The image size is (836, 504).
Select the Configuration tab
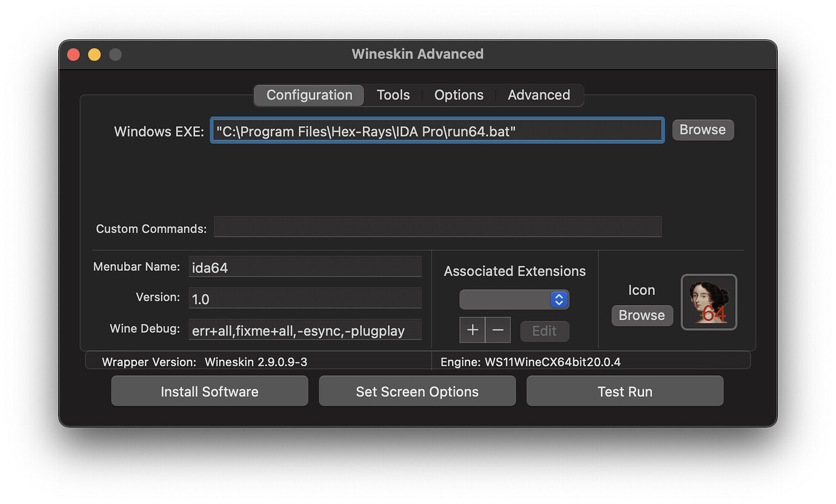[x=309, y=94]
